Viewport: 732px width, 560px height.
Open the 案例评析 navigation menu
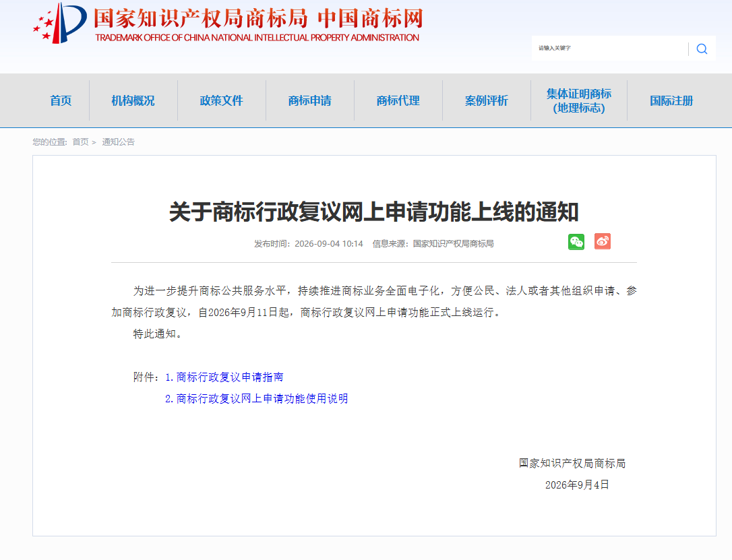[486, 100]
